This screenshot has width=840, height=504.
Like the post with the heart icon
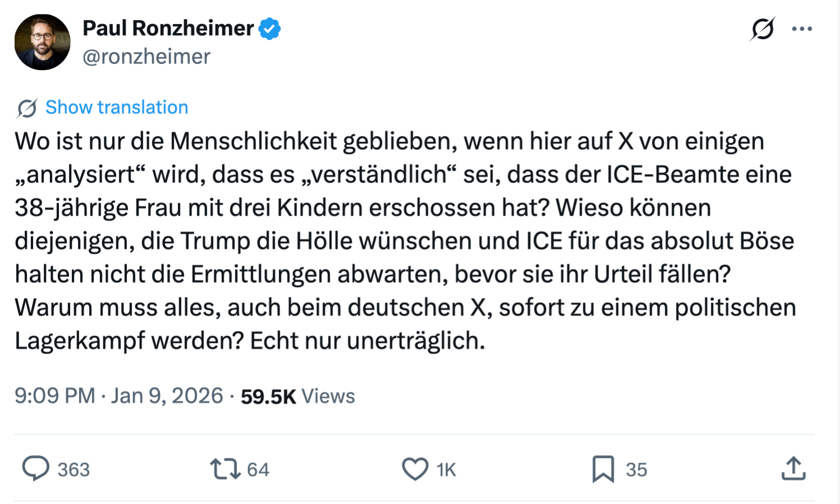415,469
